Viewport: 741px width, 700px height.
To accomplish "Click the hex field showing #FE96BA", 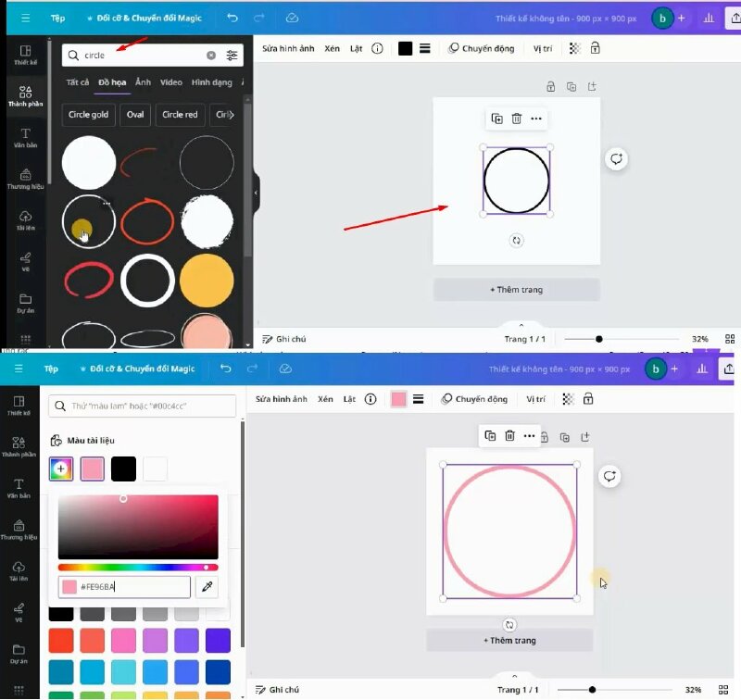I will click(x=132, y=587).
